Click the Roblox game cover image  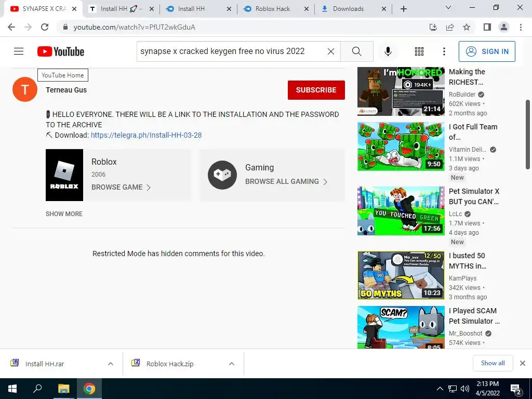[64, 175]
